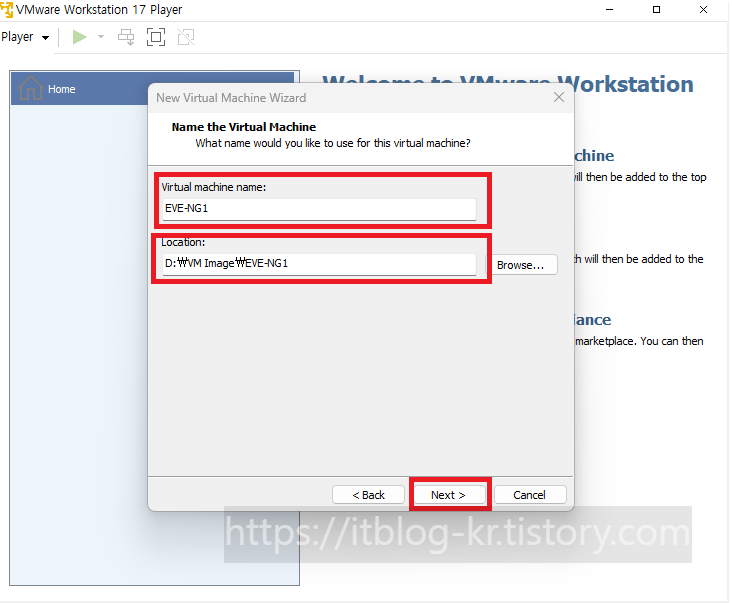Click the 'Welcome to VMware Workstation' heading text
732x603 pixels.
(x=507, y=84)
